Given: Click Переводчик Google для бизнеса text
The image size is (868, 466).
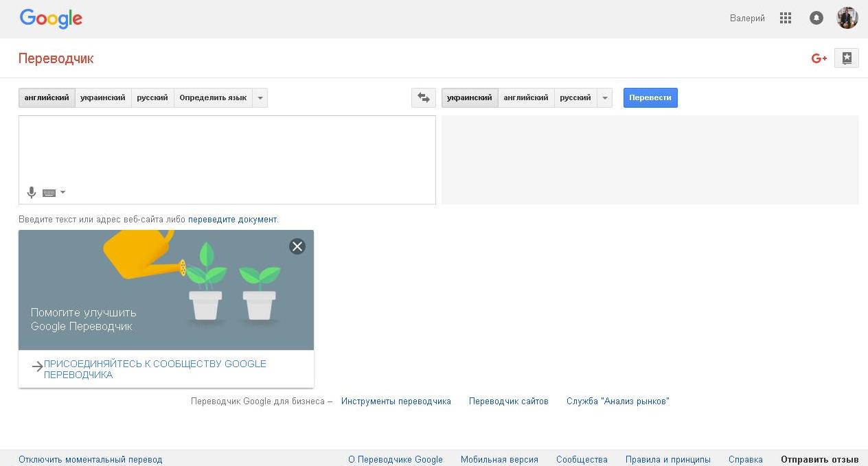Looking at the screenshot, I should [258, 401].
